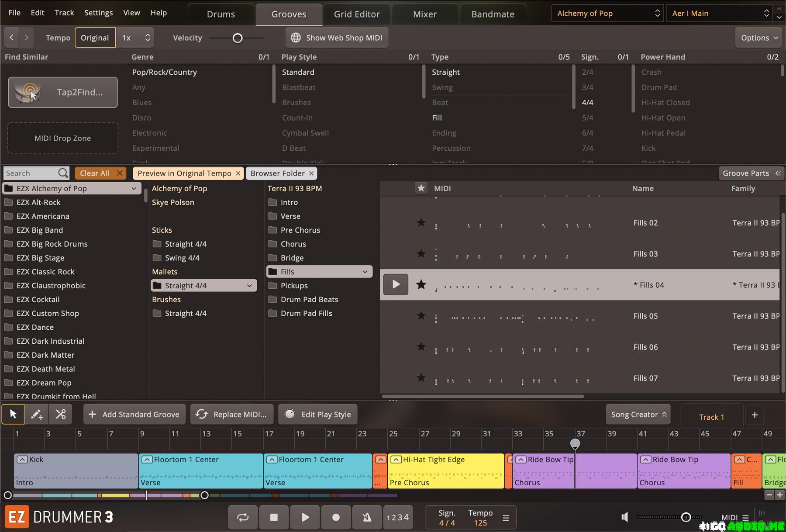Preview the Fills 04 groove

(396, 284)
